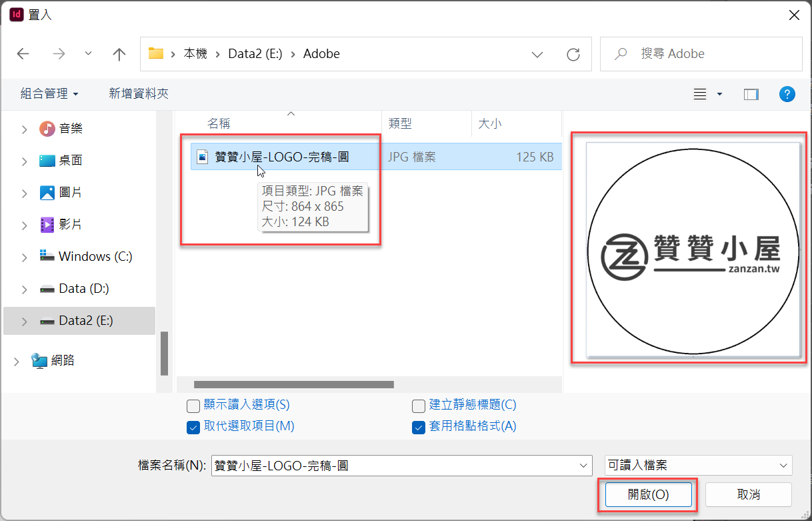This screenshot has width=812, height=521.
Task: Expand the 音樂 tree node
Action: 25,129
